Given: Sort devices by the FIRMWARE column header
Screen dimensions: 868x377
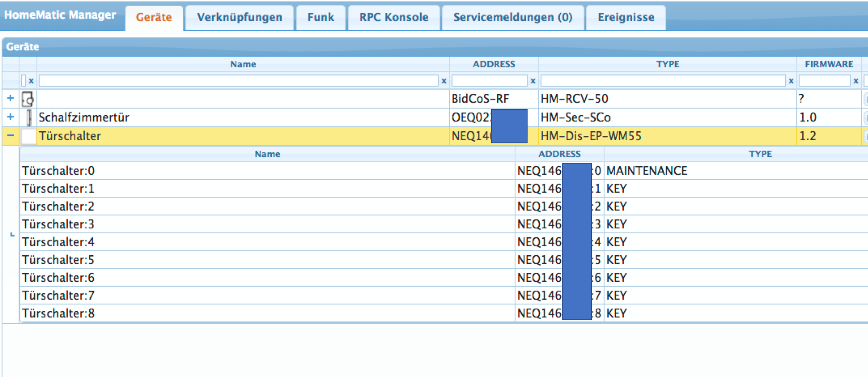Looking at the screenshot, I should pos(828,64).
